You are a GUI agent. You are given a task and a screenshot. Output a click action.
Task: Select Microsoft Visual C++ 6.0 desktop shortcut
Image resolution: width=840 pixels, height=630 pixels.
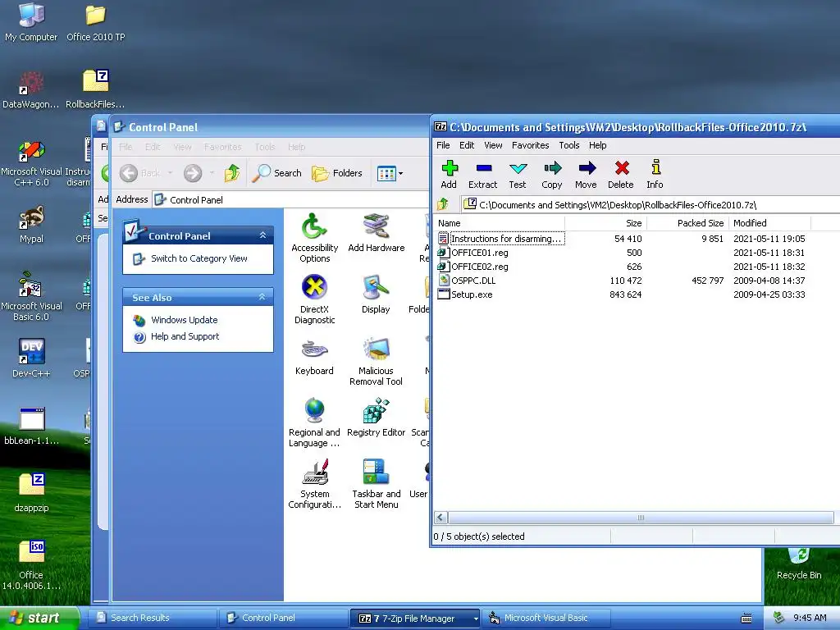tap(31, 163)
